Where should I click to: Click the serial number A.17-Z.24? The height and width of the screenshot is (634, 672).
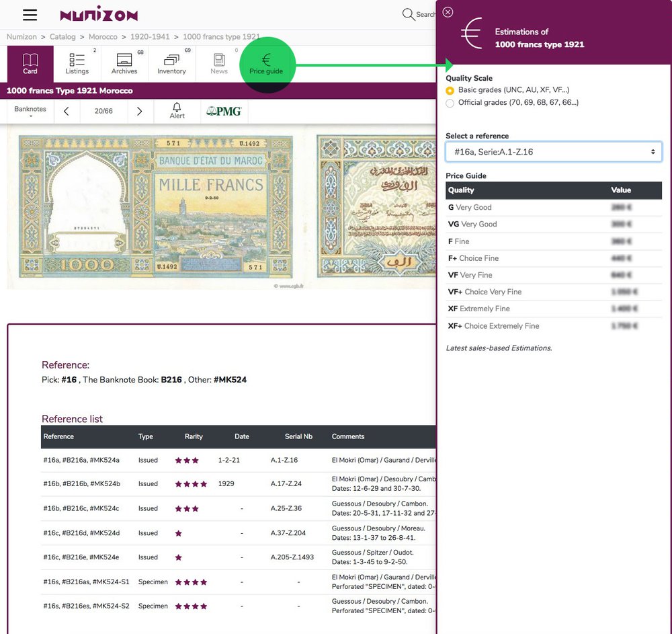(286, 484)
